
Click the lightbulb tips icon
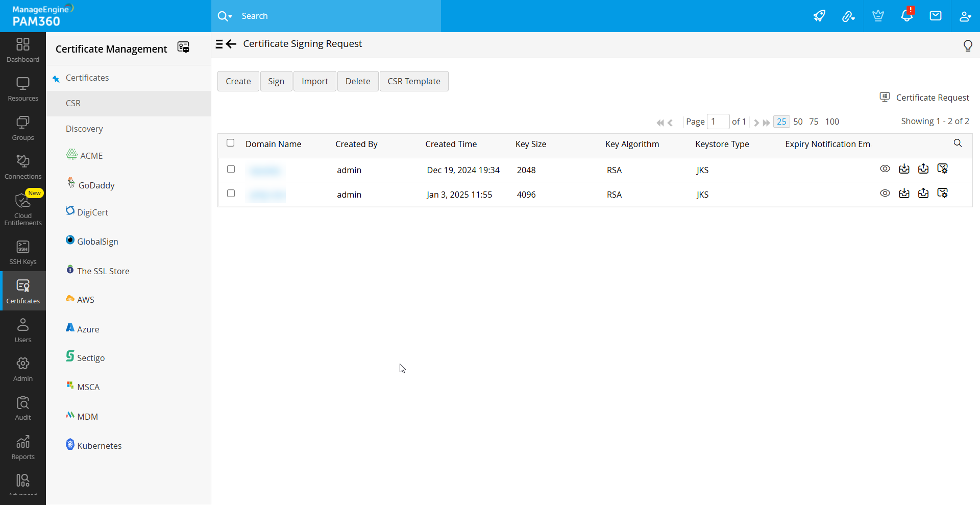click(x=967, y=45)
